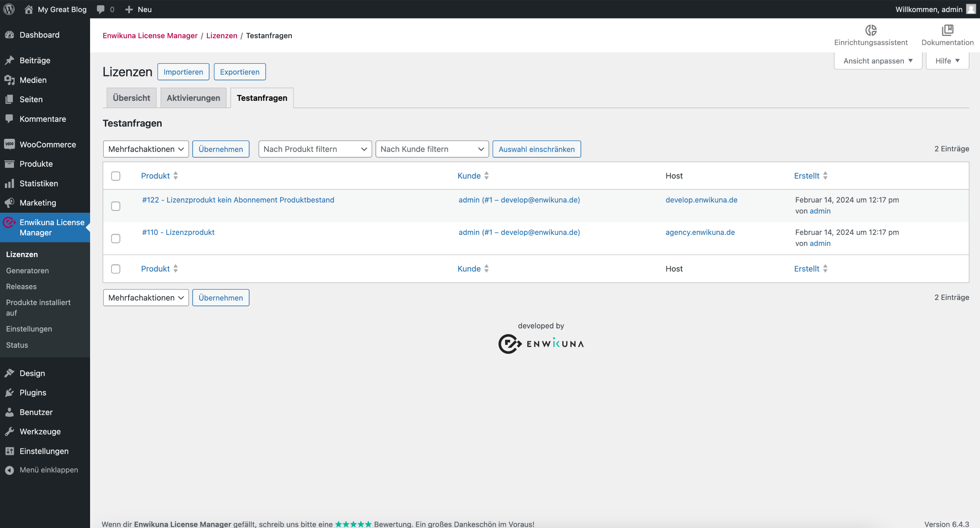The height and width of the screenshot is (528, 980).
Task: Open Generatoren in the submenu
Action: (x=28, y=270)
